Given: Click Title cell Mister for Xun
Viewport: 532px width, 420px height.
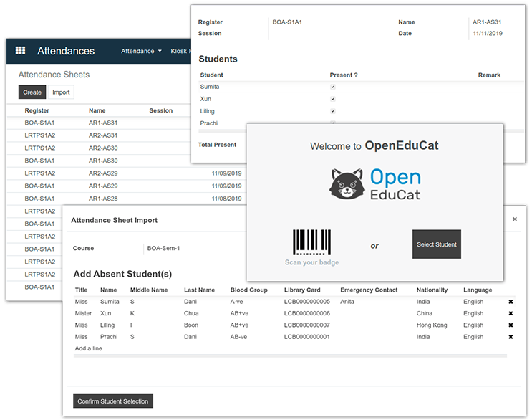Looking at the screenshot, I should (83, 313).
